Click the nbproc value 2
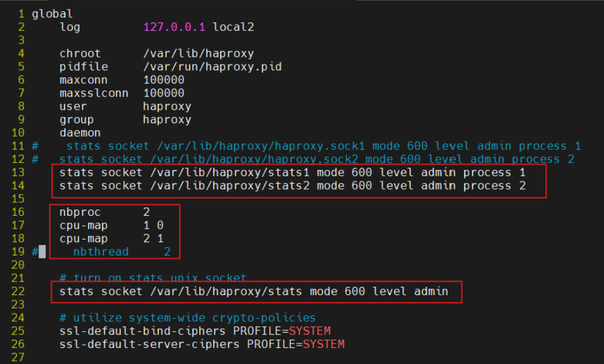This screenshot has height=364, width=604. 146,212
